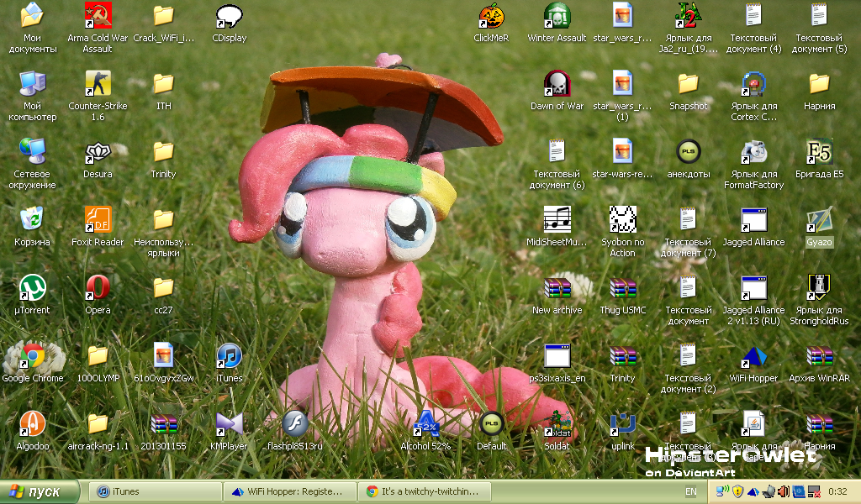Switch to WiFi Hopper taskbar window
The width and height of the screenshot is (861, 504).
coord(290,491)
